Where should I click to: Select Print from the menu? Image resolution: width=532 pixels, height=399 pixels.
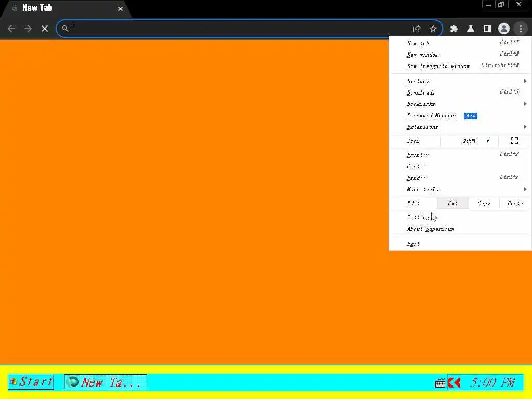click(460, 155)
